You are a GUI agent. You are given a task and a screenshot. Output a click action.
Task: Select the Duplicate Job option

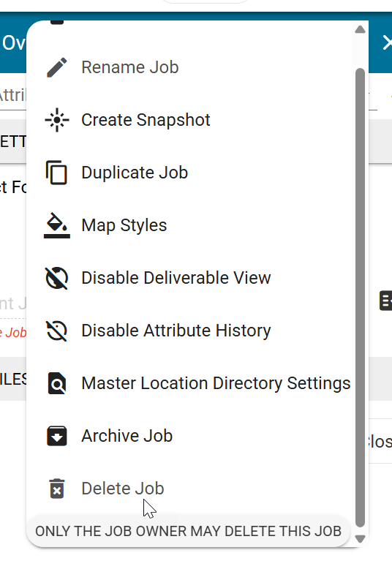135,173
